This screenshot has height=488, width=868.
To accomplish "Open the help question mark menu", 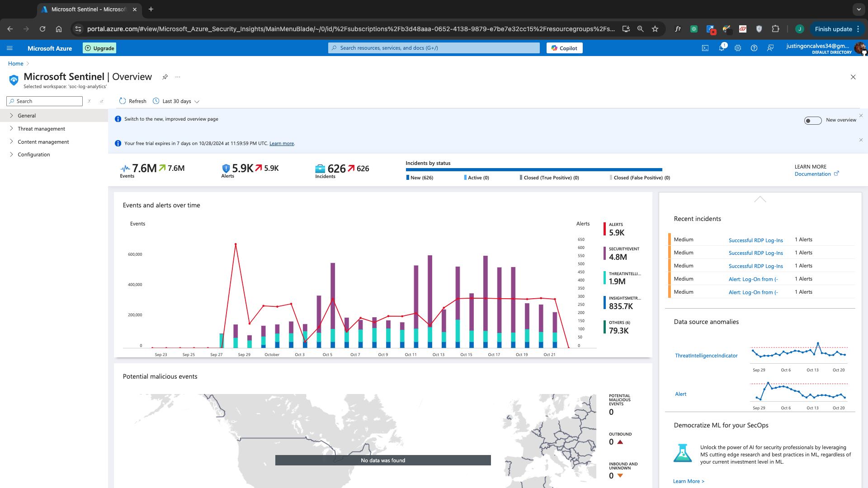I will click(x=754, y=48).
